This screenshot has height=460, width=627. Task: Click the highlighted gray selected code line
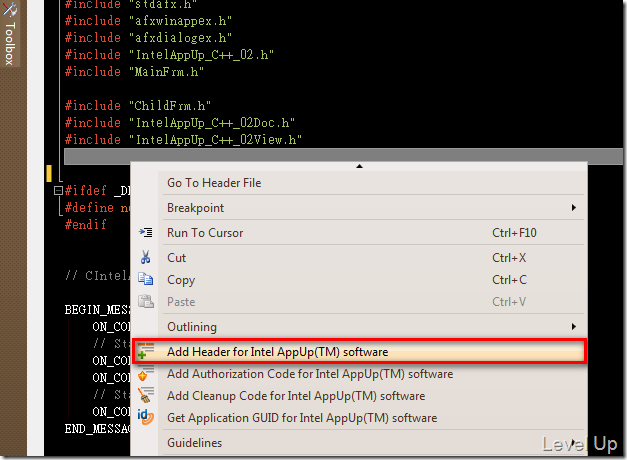[343, 156]
